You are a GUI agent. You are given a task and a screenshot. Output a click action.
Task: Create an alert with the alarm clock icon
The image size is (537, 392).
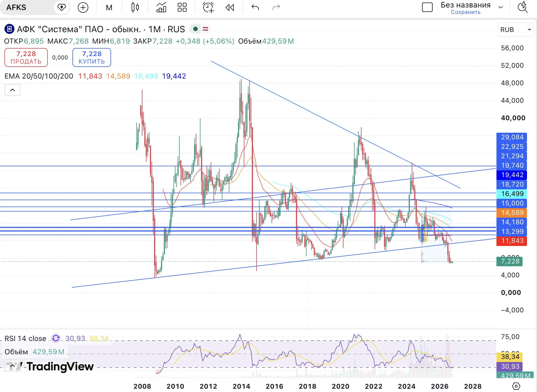pyautogui.click(x=208, y=7)
